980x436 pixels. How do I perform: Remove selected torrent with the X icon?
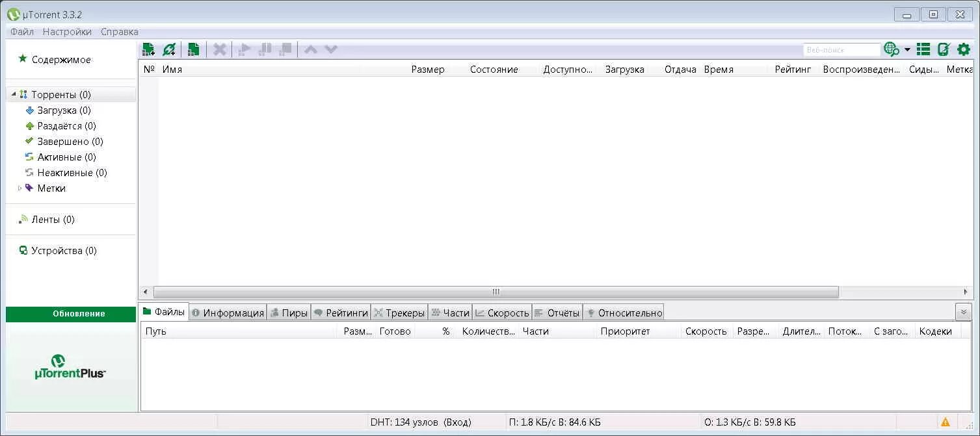click(219, 49)
